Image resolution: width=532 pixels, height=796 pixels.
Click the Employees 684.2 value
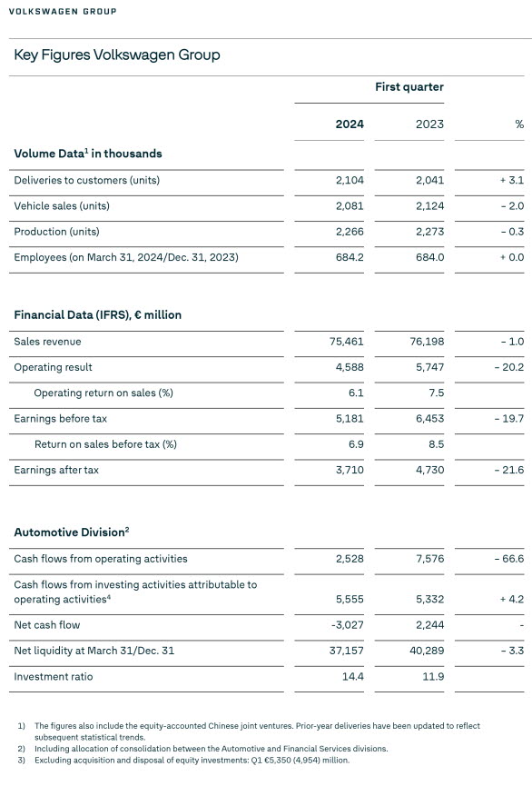[x=350, y=257]
